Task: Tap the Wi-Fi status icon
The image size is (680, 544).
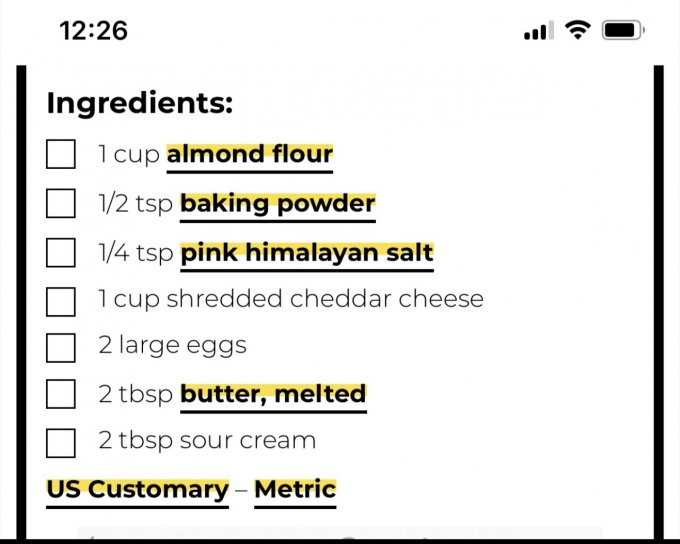Action: click(x=577, y=31)
